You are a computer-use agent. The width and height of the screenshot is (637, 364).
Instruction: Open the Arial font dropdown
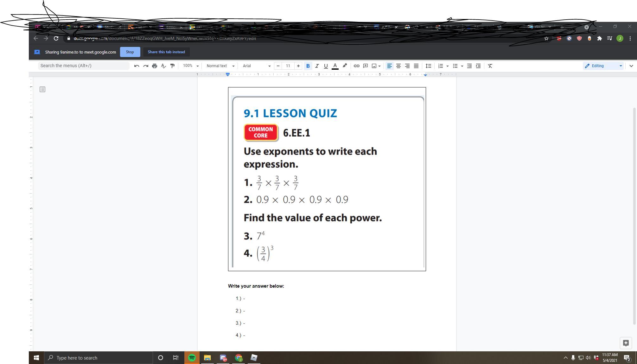257,66
